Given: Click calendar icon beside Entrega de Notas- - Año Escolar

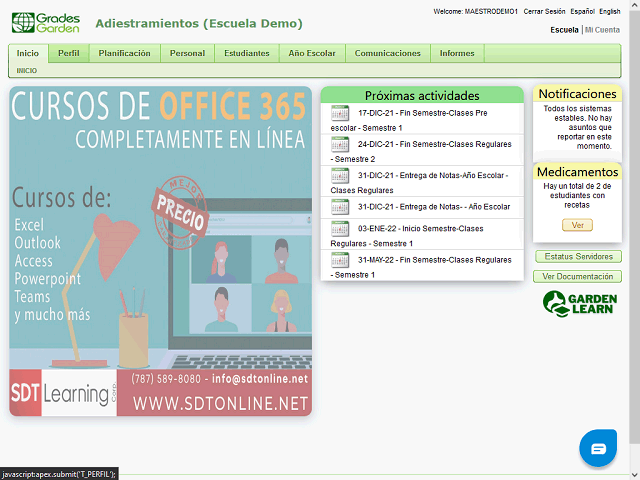Looking at the screenshot, I should [340, 207].
